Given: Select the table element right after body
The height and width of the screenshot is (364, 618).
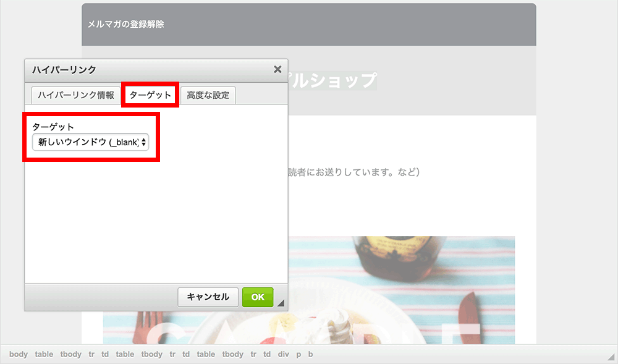Looking at the screenshot, I should [44, 354].
